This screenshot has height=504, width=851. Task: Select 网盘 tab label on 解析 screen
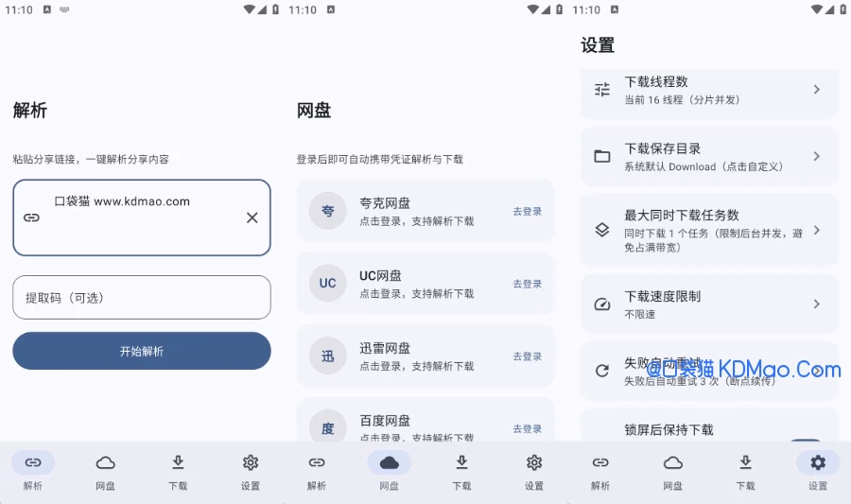coord(105,486)
